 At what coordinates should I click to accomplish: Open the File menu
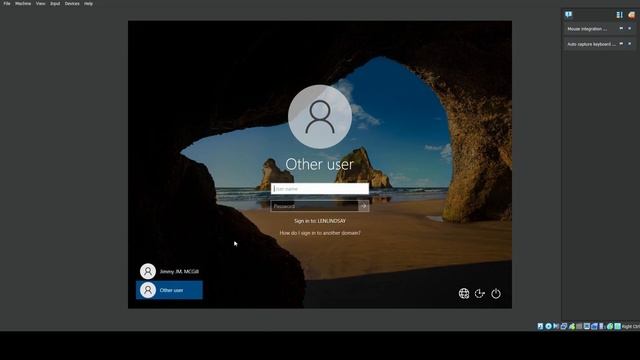click(7, 4)
